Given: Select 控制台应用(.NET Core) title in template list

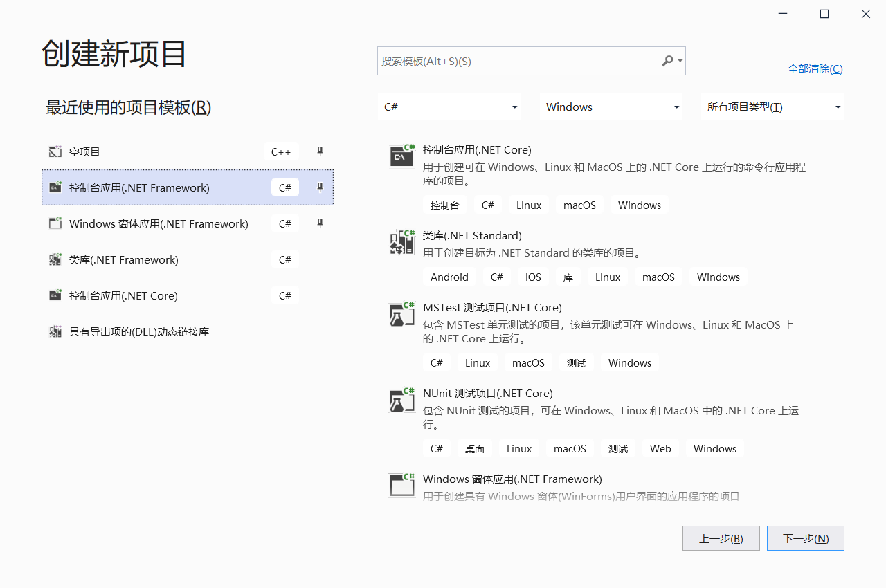Looking at the screenshot, I should coord(477,149).
